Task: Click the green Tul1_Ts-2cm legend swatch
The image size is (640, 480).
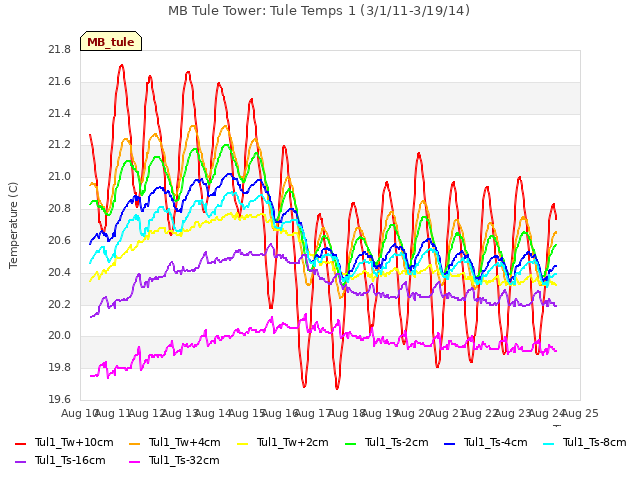Action: (x=351, y=443)
